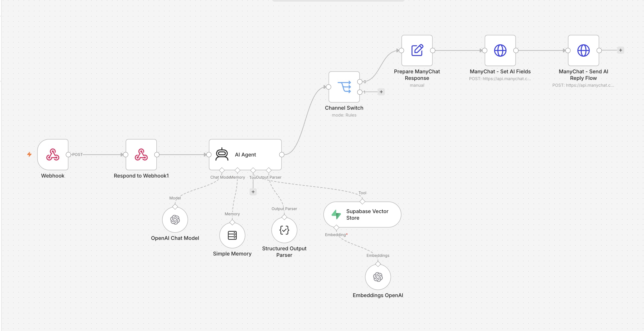Select the Simple Memory node

click(x=232, y=235)
